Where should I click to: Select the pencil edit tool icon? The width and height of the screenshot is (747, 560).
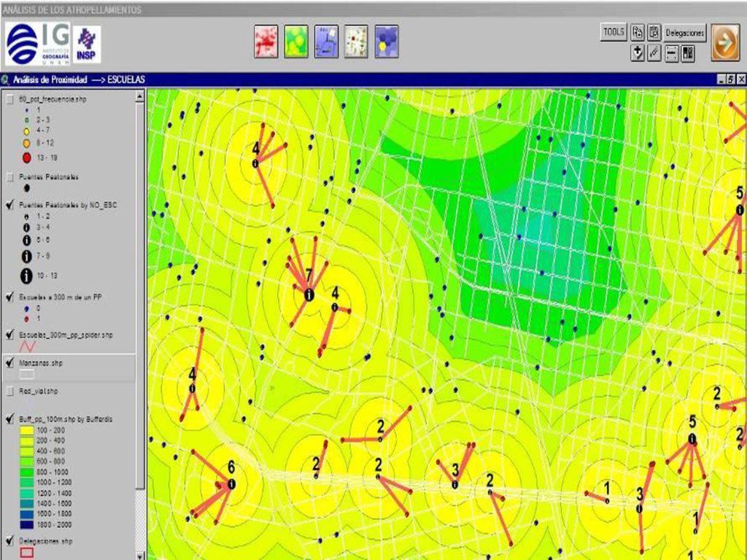[x=654, y=52]
